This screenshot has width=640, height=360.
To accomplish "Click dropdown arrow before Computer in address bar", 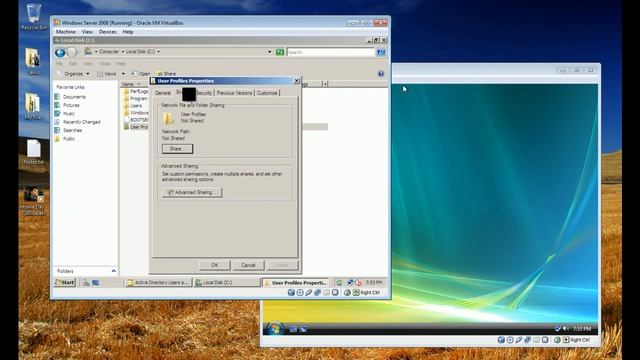I will click(x=96, y=52).
